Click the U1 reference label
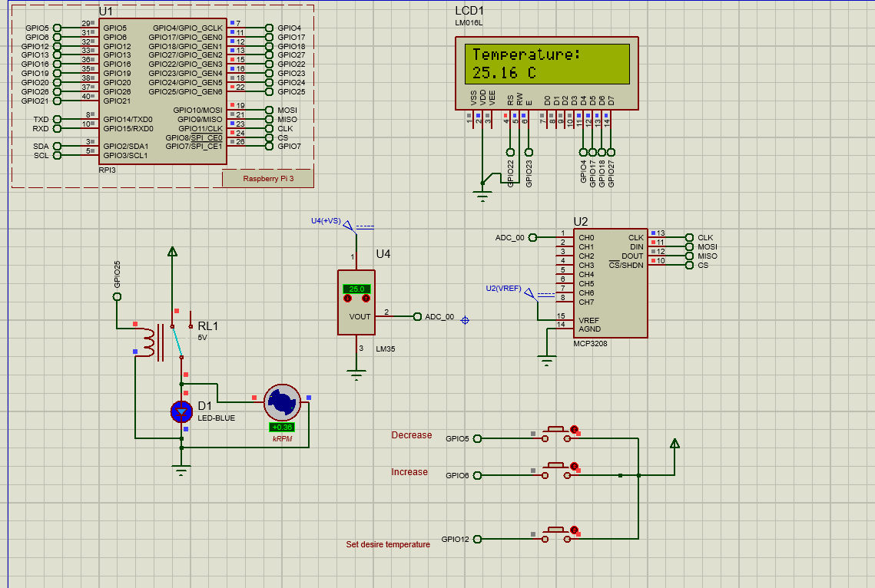 (x=105, y=12)
